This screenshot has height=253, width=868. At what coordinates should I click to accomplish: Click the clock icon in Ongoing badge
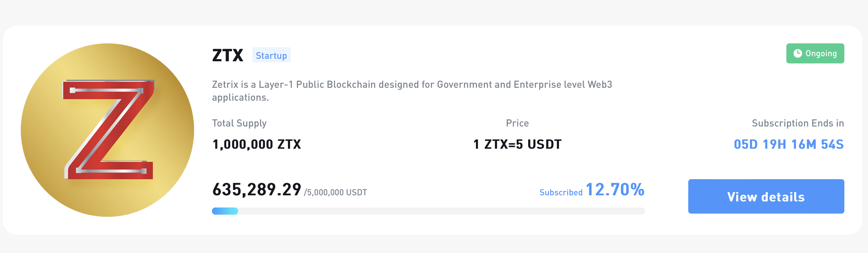coord(798,53)
